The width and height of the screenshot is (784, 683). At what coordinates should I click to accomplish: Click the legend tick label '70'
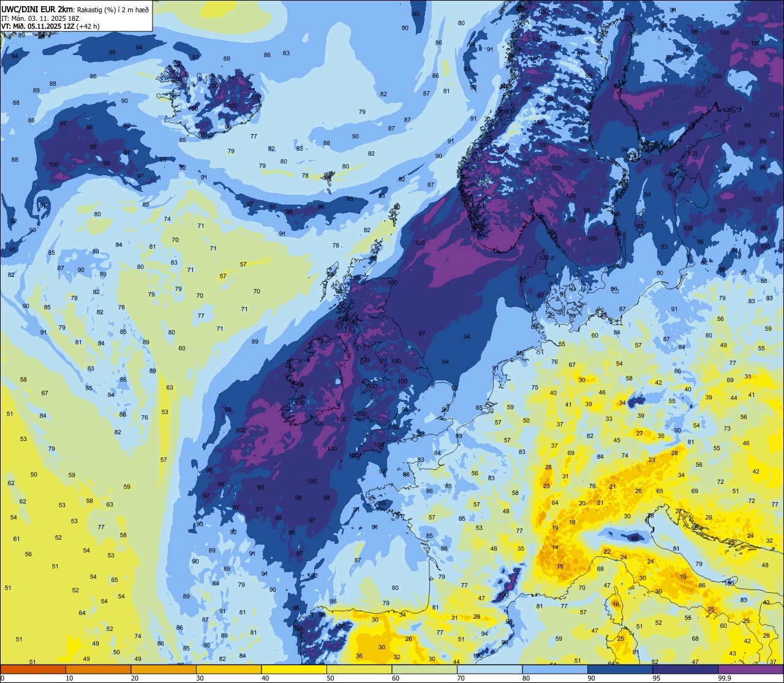(461, 678)
